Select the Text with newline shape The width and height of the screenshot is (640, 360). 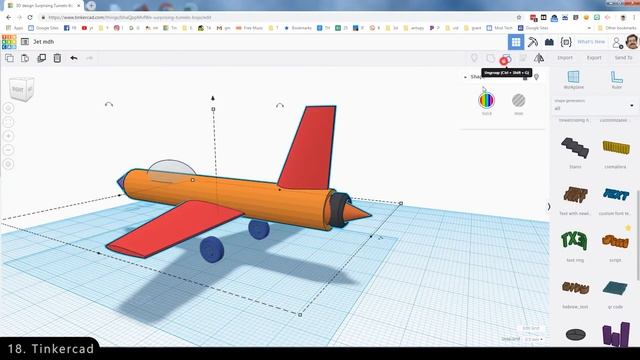[575, 195]
